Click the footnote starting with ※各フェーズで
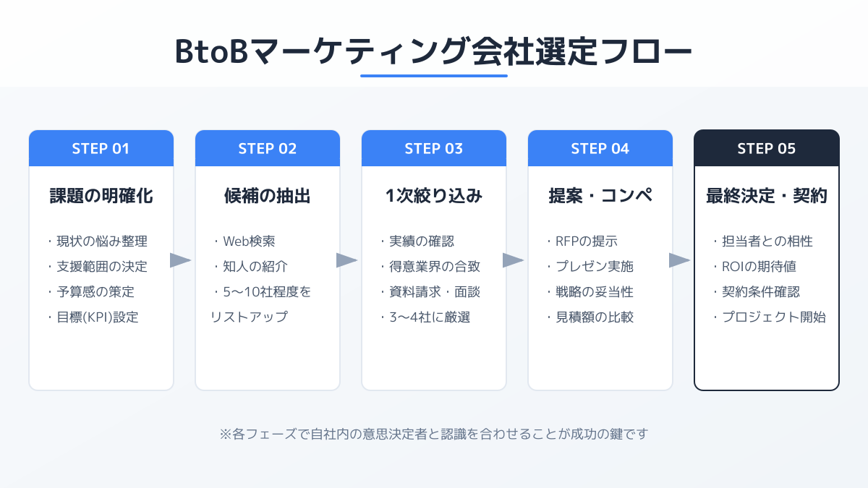Viewport: 868px width, 488px height. point(434,434)
